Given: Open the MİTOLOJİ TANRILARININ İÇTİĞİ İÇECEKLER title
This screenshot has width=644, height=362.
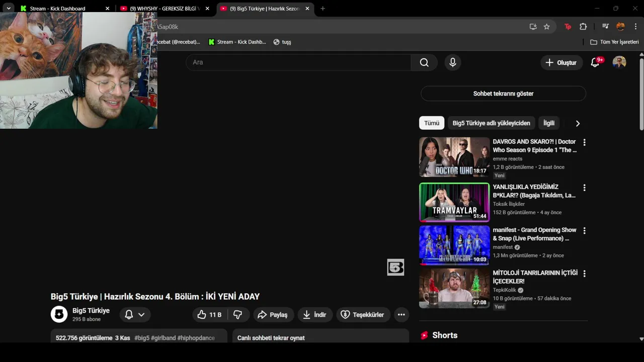Looking at the screenshot, I should coord(535,277).
